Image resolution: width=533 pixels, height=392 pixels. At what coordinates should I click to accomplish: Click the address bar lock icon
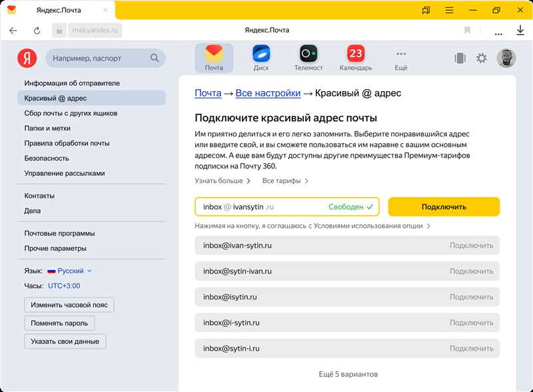coord(59,31)
